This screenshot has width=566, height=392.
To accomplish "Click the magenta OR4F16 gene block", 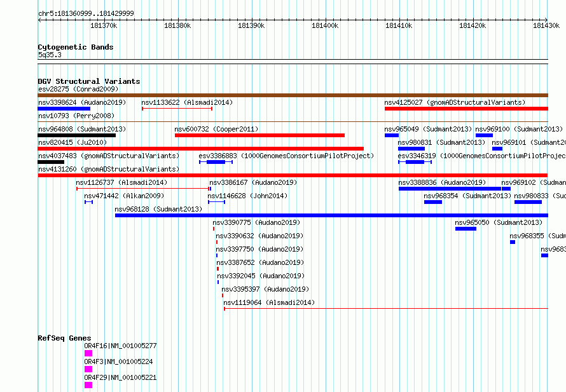I will pyautogui.click(x=88, y=353).
